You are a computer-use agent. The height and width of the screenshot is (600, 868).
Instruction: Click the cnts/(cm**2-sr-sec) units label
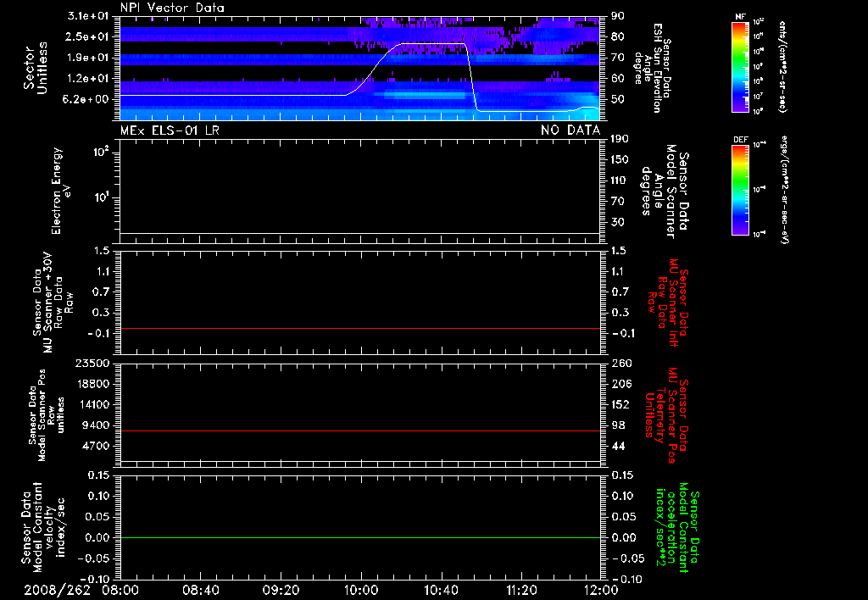(782, 66)
